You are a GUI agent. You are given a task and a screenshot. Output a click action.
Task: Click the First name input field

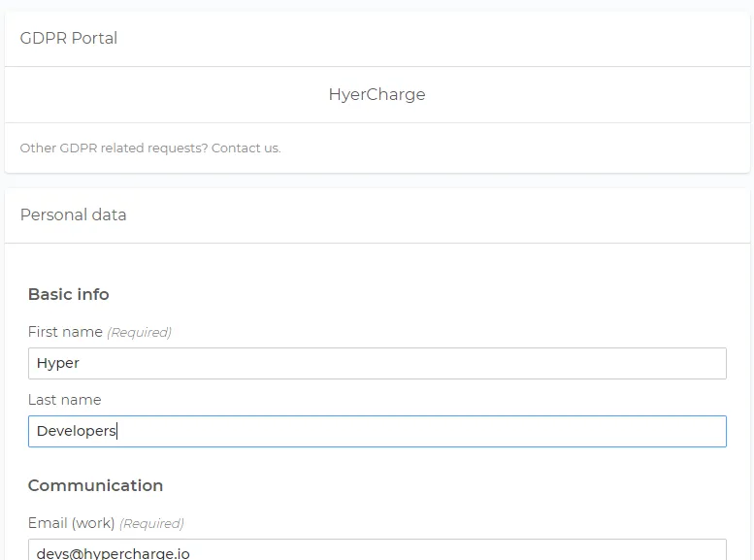pyautogui.click(x=377, y=363)
